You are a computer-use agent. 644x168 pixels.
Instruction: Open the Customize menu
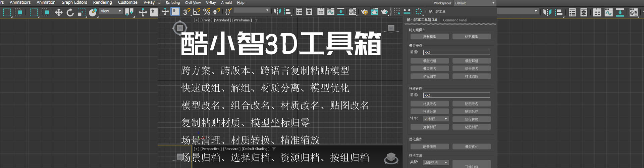coord(127,2)
